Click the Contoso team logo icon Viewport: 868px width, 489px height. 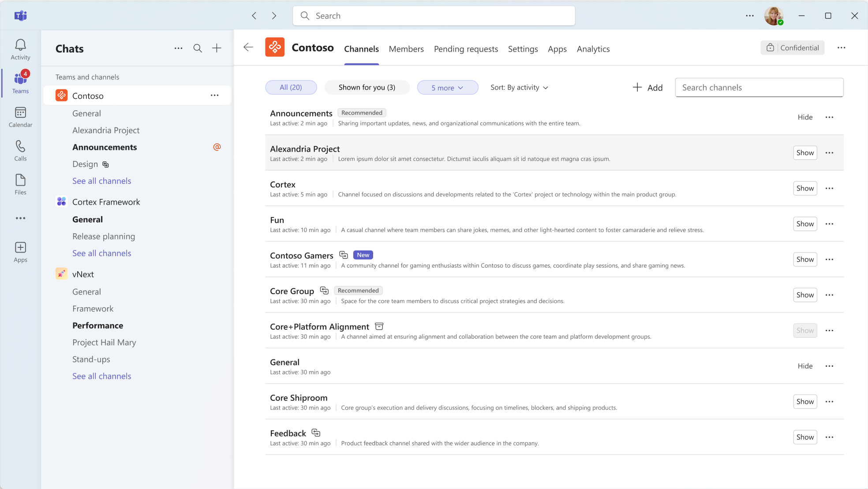pos(274,48)
